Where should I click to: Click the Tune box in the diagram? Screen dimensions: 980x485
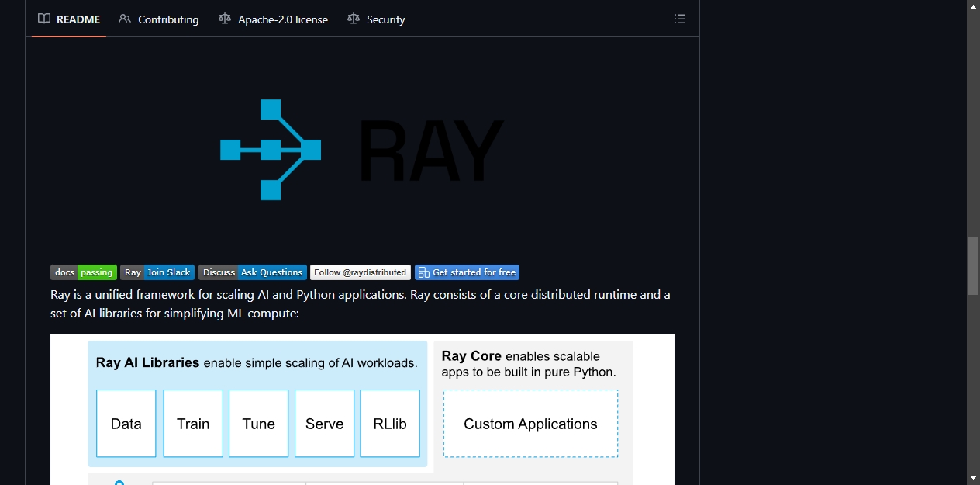pyautogui.click(x=259, y=424)
